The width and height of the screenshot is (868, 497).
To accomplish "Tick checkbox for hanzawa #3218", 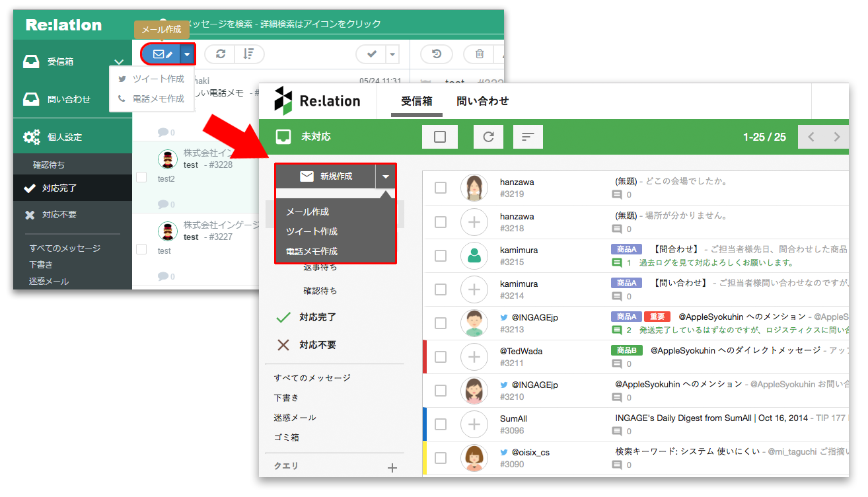I will click(x=441, y=222).
